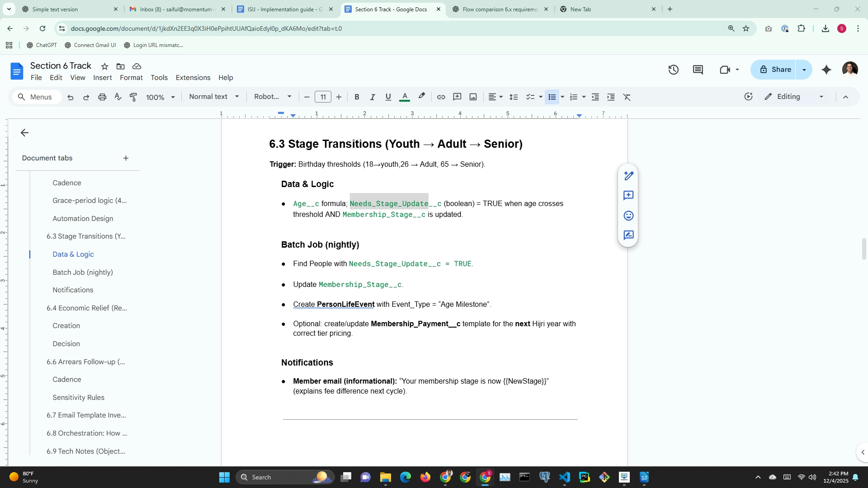Open the Extensions menu
The image size is (868, 488).
click(193, 78)
